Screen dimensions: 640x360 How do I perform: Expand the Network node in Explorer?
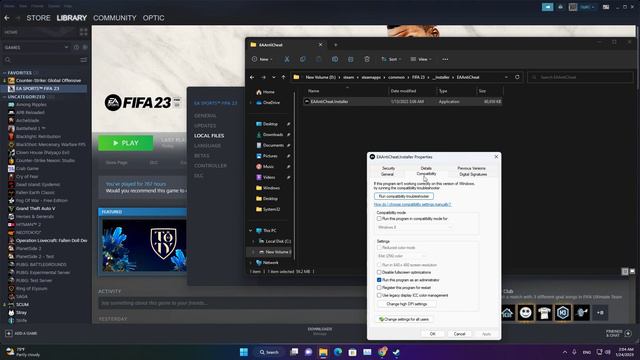click(x=251, y=262)
